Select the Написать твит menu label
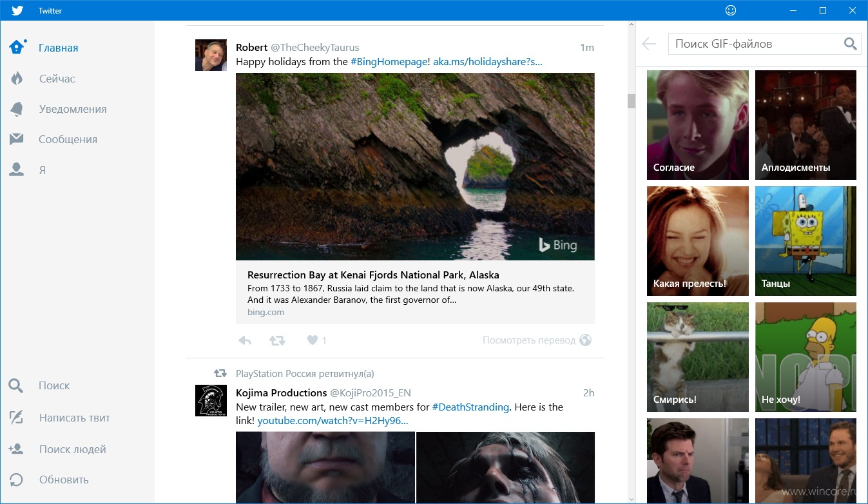This screenshot has width=868, height=504. tap(75, 418)
